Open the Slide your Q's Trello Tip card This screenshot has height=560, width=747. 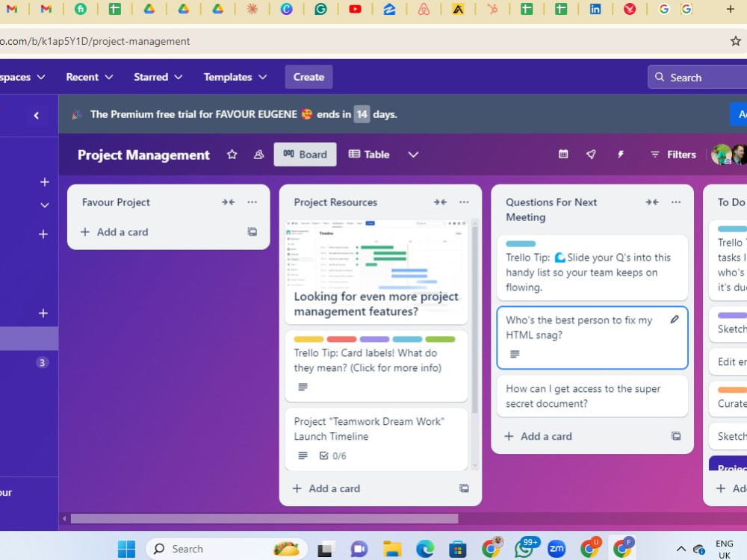(x=592, y=267)
